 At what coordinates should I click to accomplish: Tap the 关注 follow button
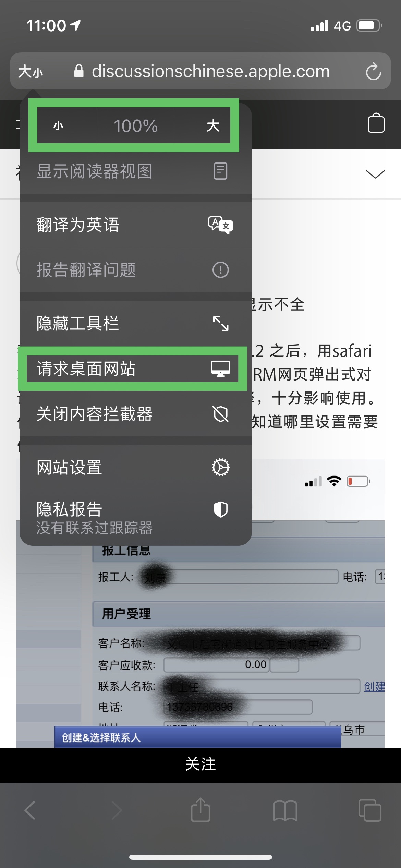point(200,764)
